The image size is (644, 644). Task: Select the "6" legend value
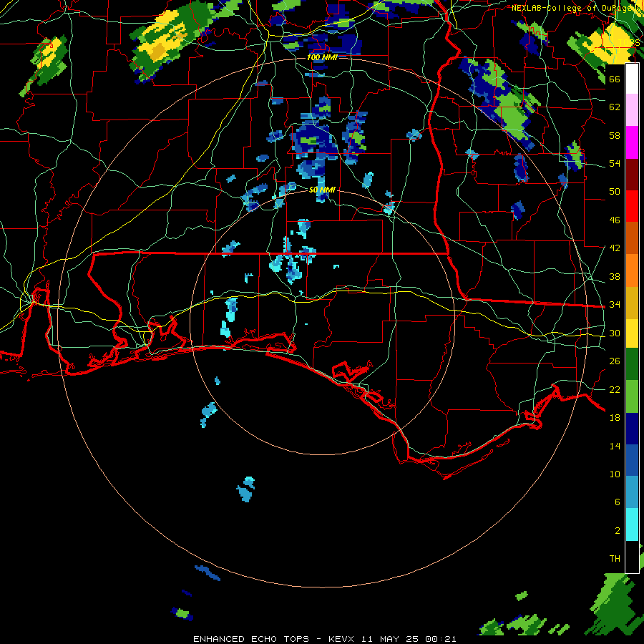tap(617, 502)
